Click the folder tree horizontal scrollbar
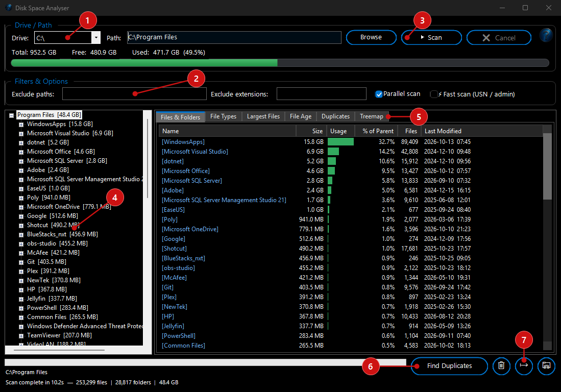This screenshot has width=561, height=392. 59,350
